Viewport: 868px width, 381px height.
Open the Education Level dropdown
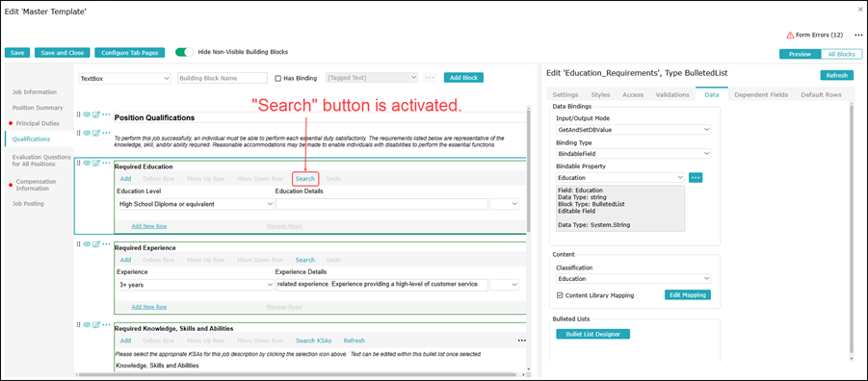pyautogui.click(x=196, y=204)
